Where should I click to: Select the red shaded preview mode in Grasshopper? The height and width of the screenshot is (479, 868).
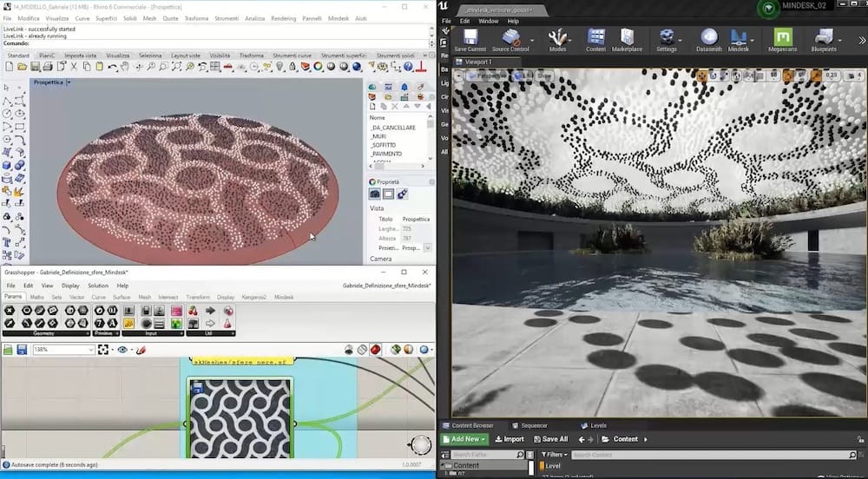point(375,350)
